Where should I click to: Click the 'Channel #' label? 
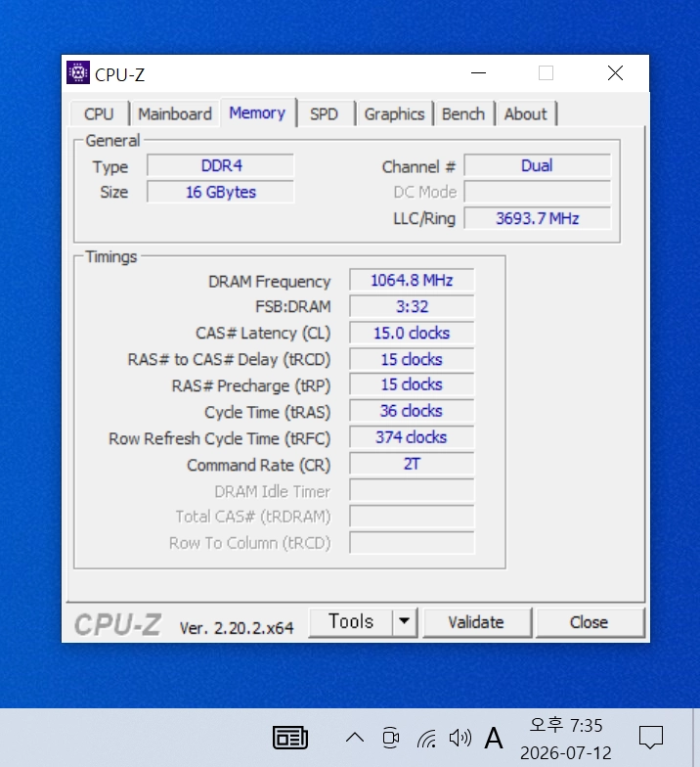coord(418,166)
